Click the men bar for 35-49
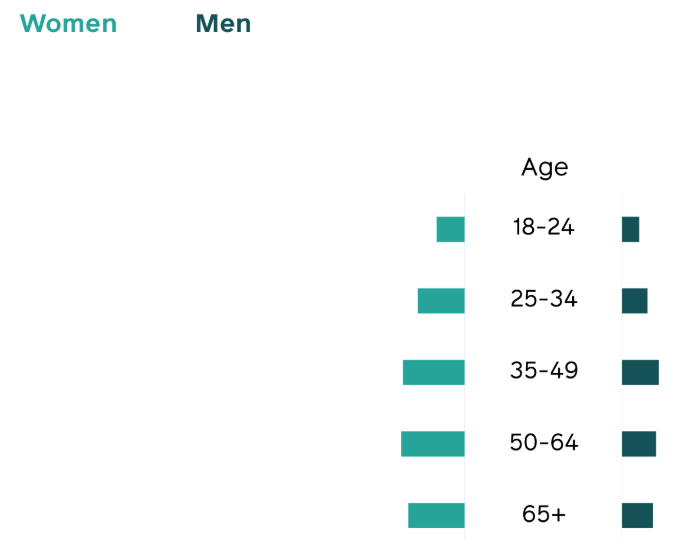Image resolution: width=686 pixels, height=540 pixels. (640, 372)
